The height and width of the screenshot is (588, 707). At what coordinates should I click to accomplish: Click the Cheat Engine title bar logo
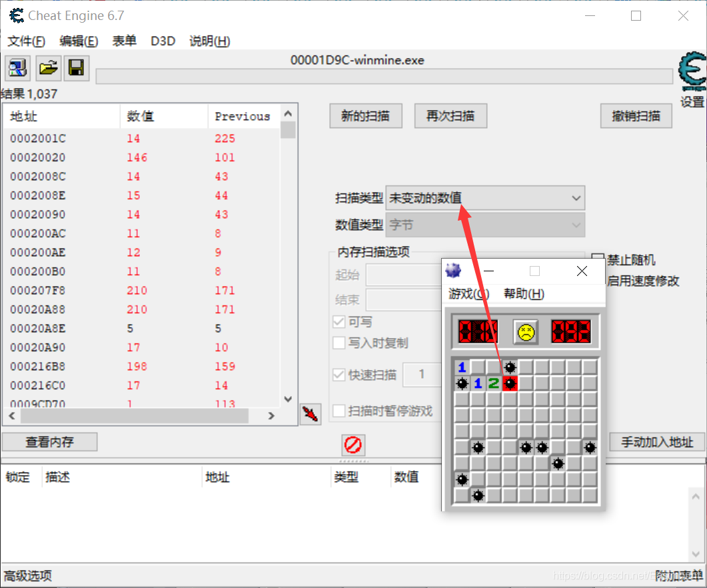[x=17, y=16]
